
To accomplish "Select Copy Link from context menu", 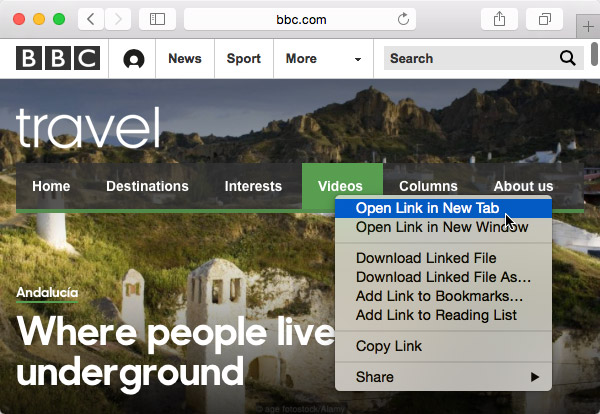I will click(x=389, y=346).
